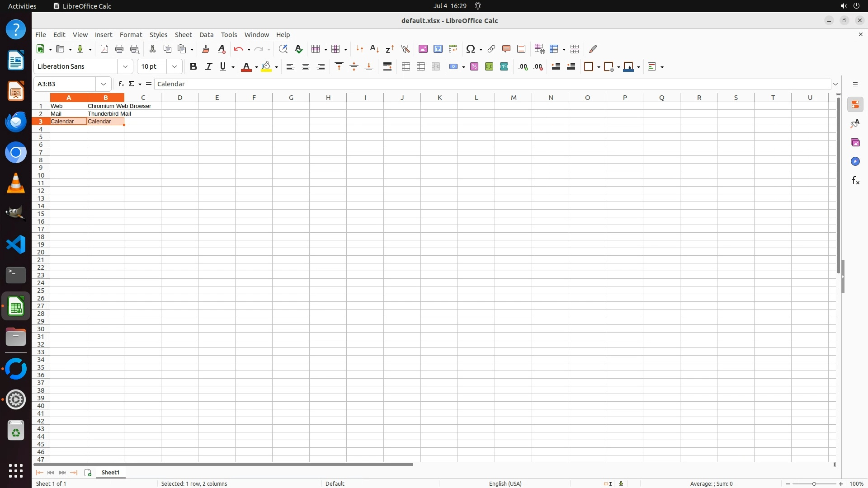This screenshot has width=868, height=488.
Task: Click the AutoFilter icon
Action: 405,49
